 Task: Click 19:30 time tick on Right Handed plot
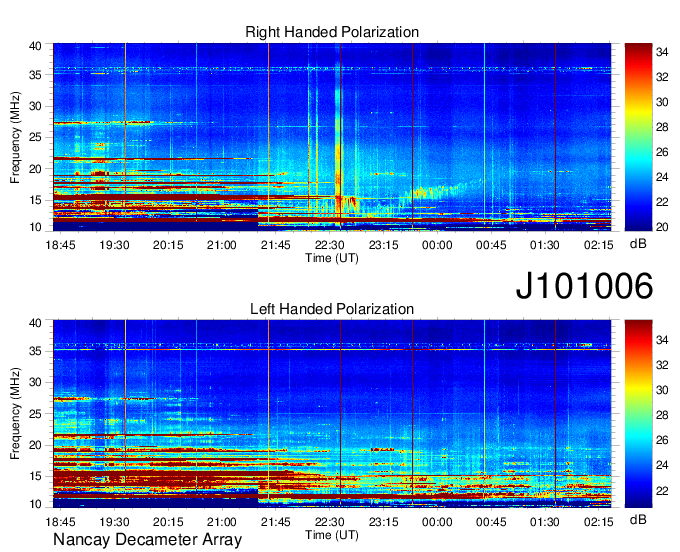(114, 245)
